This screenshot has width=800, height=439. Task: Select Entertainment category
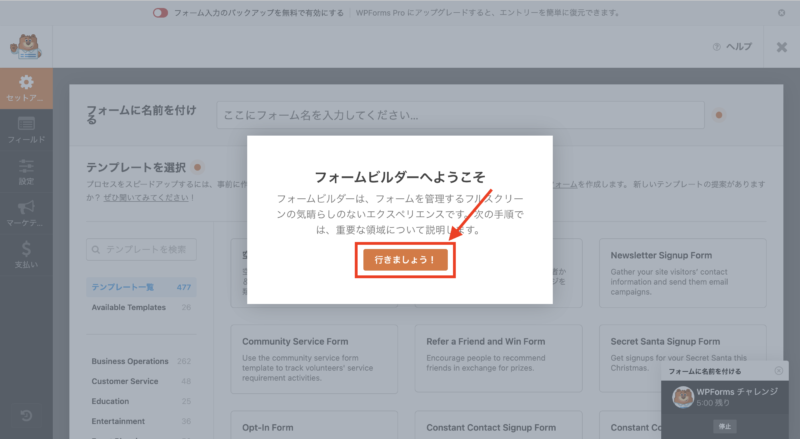click(141, 421)
